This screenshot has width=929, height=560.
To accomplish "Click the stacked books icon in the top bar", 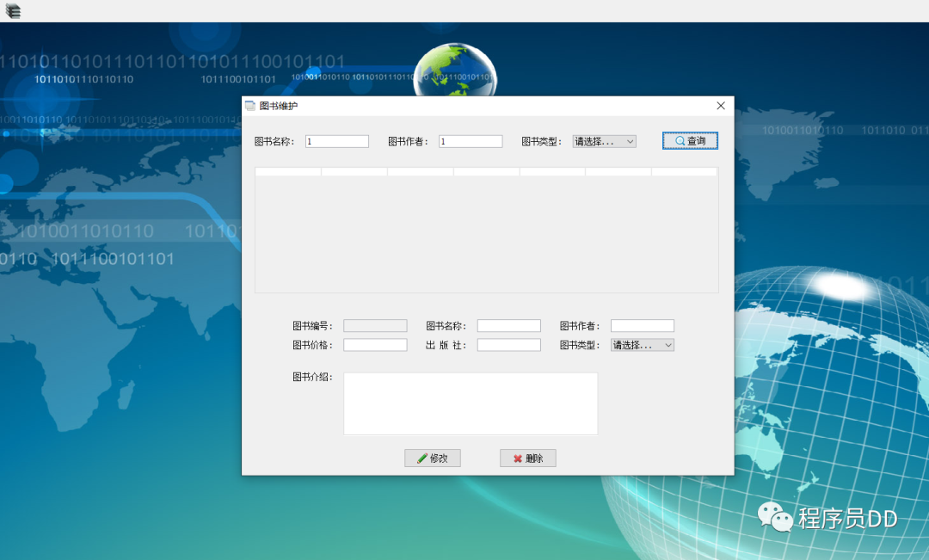I will pyautogui.click(x=13, y=10).
